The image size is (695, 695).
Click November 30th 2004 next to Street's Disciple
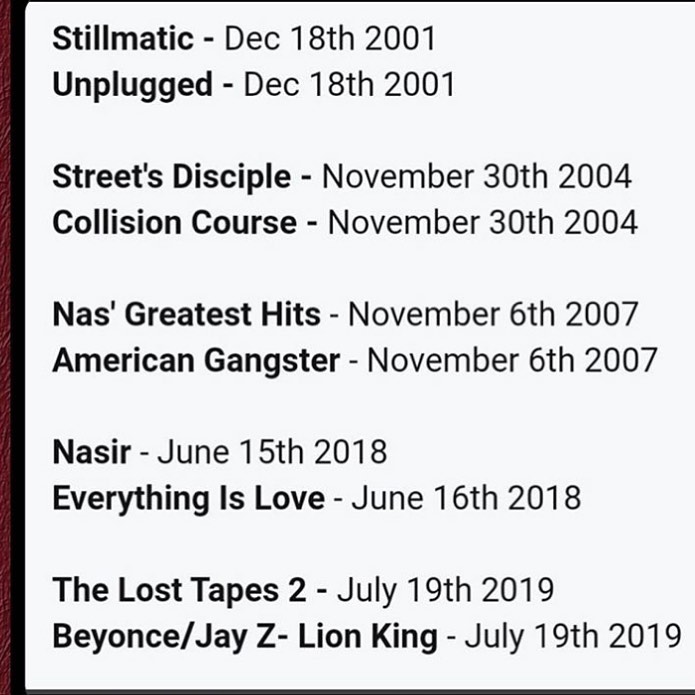click(477, 176)
